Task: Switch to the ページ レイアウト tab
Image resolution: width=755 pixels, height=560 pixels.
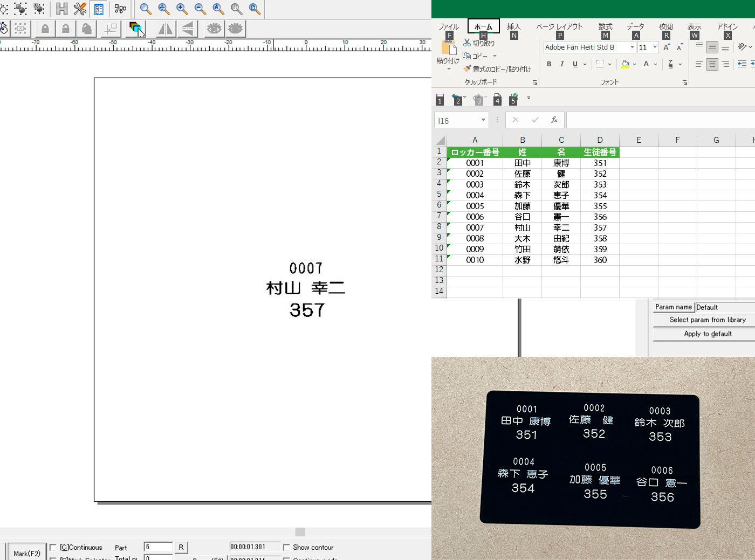Action: 559,26
